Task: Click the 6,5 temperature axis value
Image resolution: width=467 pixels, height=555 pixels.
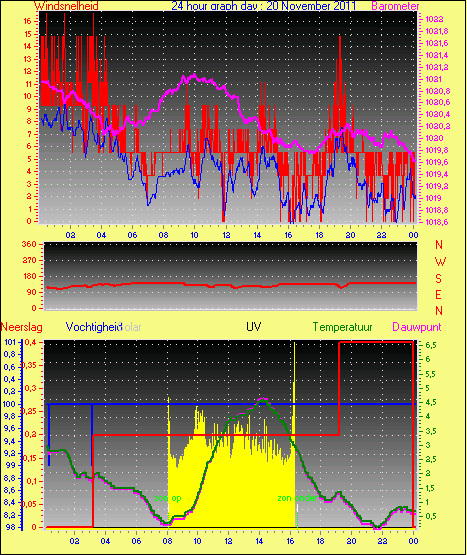Action: click(431, 345)
